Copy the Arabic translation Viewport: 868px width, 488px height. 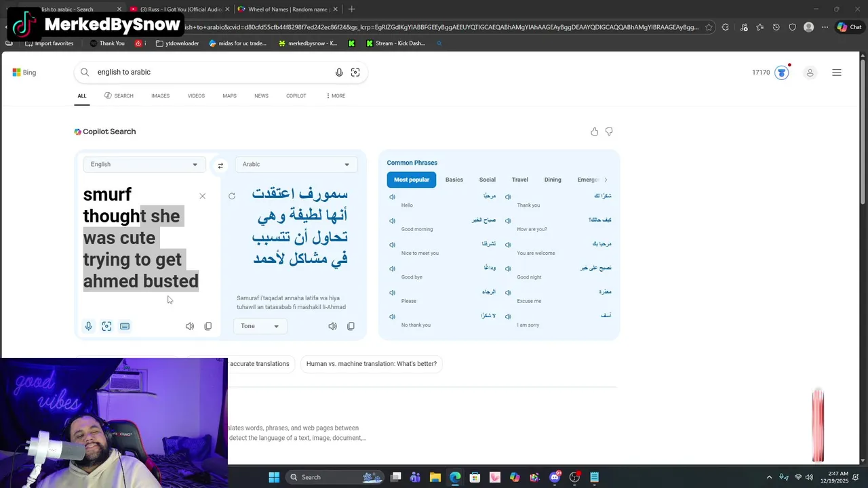click(351, 326)
